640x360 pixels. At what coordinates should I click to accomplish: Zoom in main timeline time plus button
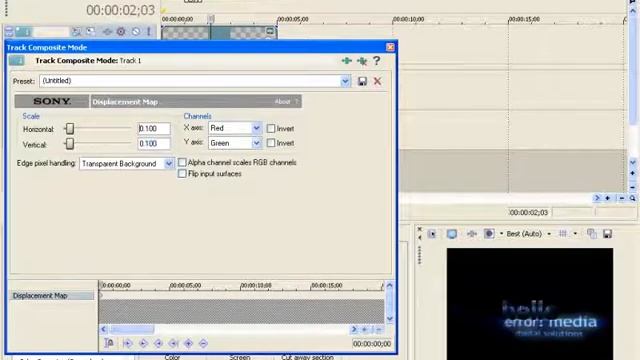(x=608, y=198)
